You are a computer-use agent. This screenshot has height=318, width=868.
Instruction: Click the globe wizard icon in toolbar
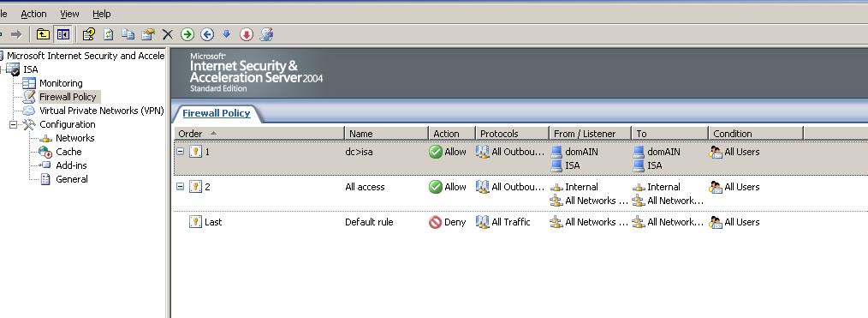266,34
